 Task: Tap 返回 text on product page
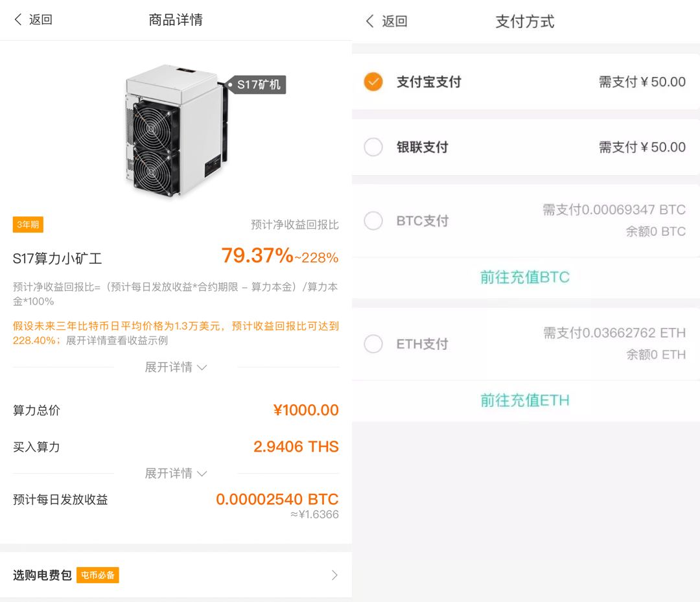coord(41,19)
